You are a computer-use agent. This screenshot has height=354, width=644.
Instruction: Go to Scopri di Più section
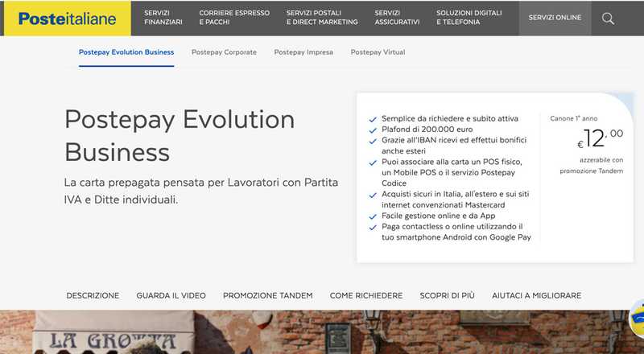pos(448,295)
